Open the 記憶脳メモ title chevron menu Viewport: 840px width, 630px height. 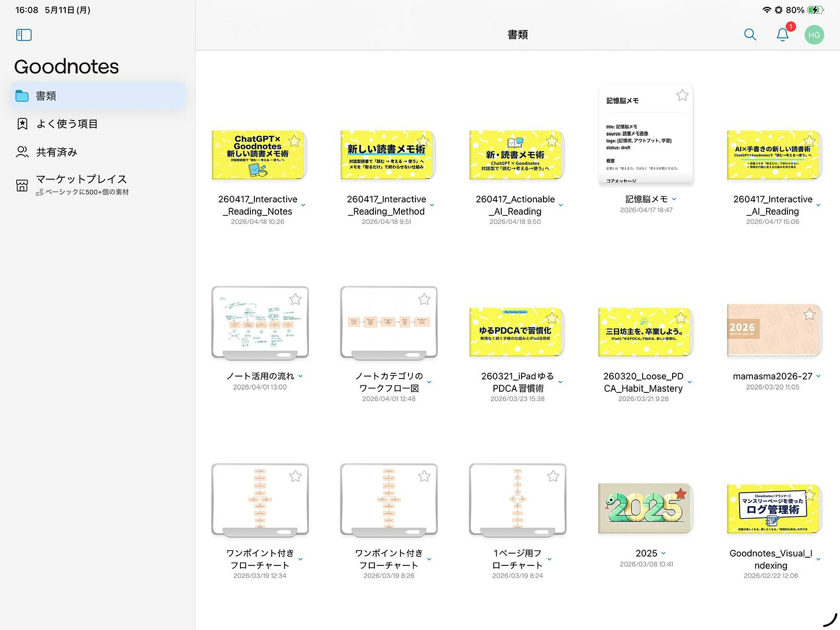pyautogui.click(x=674, y=199)
